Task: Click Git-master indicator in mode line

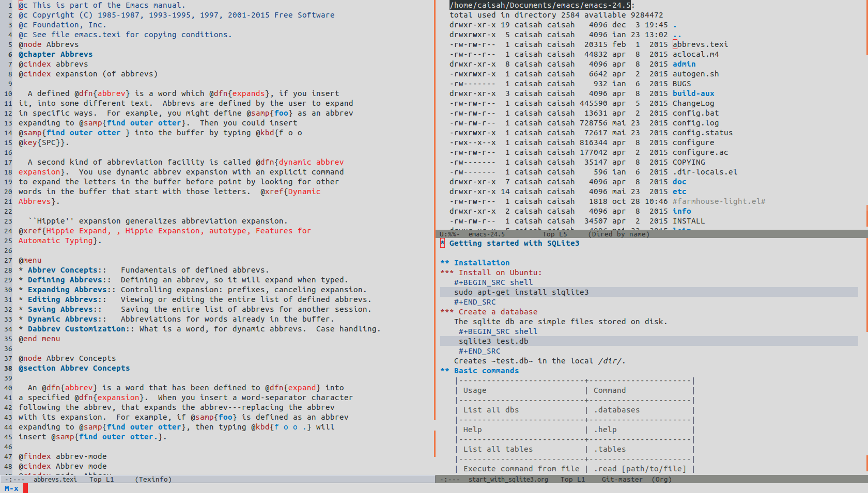Action: [x=622, y=480]
